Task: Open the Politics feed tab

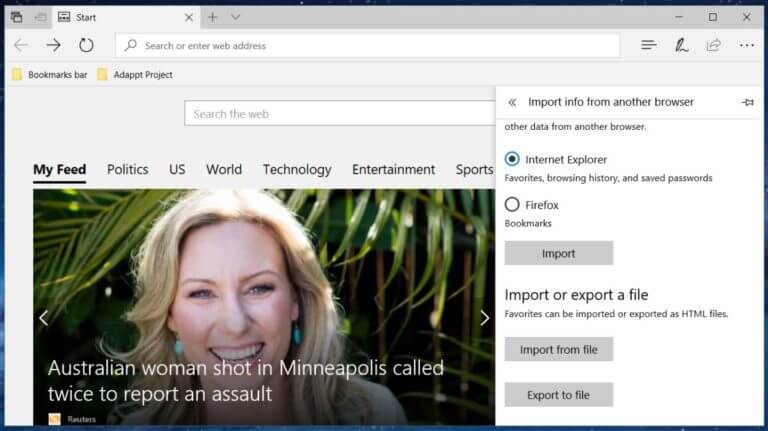Action: click(x=127, y=169)
